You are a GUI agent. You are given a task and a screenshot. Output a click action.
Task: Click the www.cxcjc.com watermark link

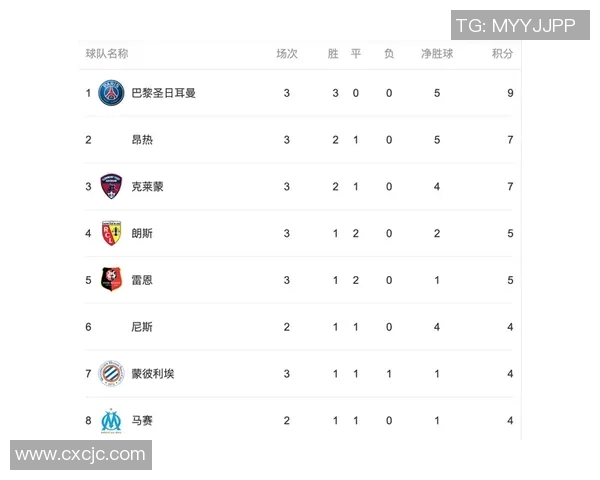click(x=81, y=455)
